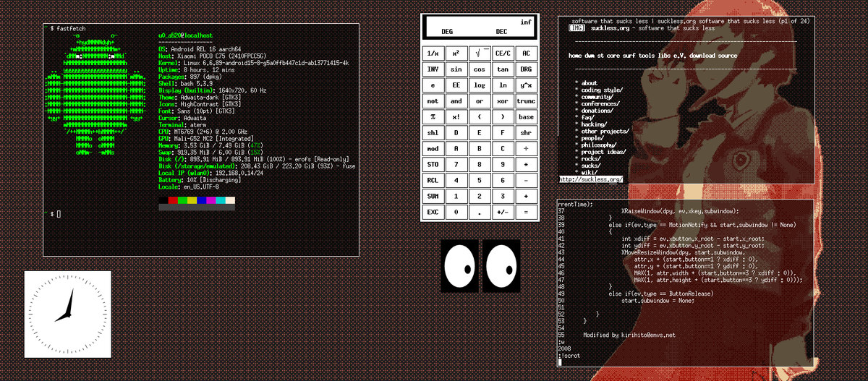This screenshot has width=868, height=381.
Task: Click the square root calculator key
Action: [479, 53]
